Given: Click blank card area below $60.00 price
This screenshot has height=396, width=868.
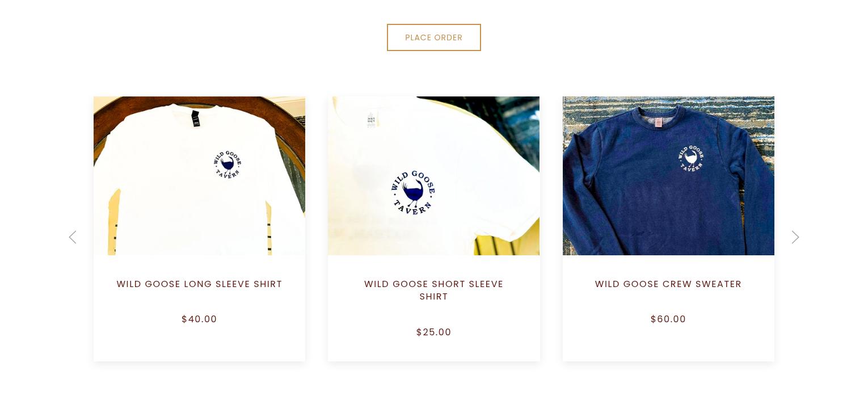Looking at the screenshot, I should pyautogui.click(x=668, y=344).
